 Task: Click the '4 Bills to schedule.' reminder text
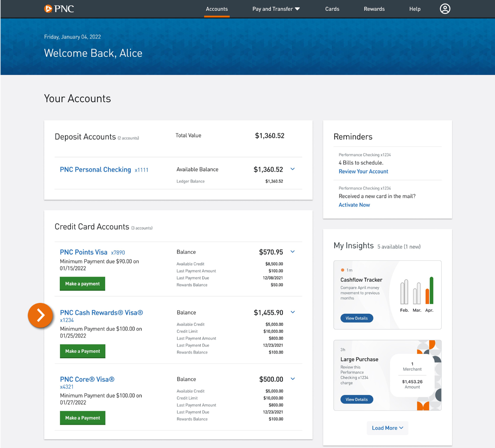[x=361, y=163]
